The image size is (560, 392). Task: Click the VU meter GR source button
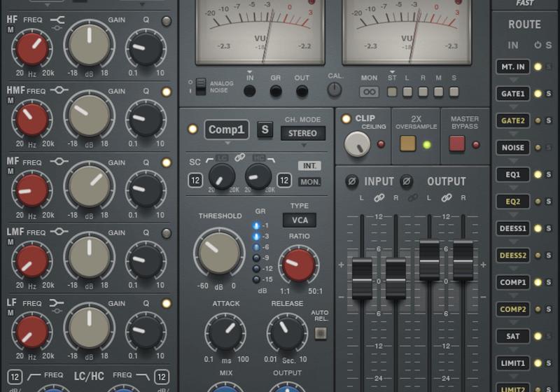point(275,91)
